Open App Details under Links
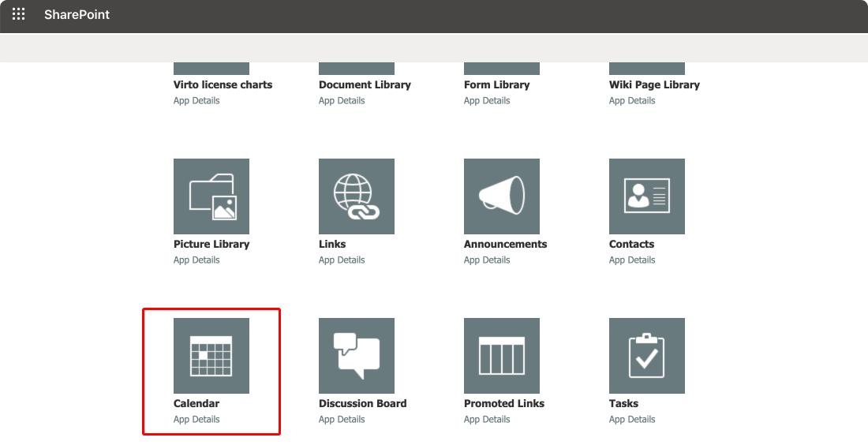The image size is (868, 445). (342, 260)
